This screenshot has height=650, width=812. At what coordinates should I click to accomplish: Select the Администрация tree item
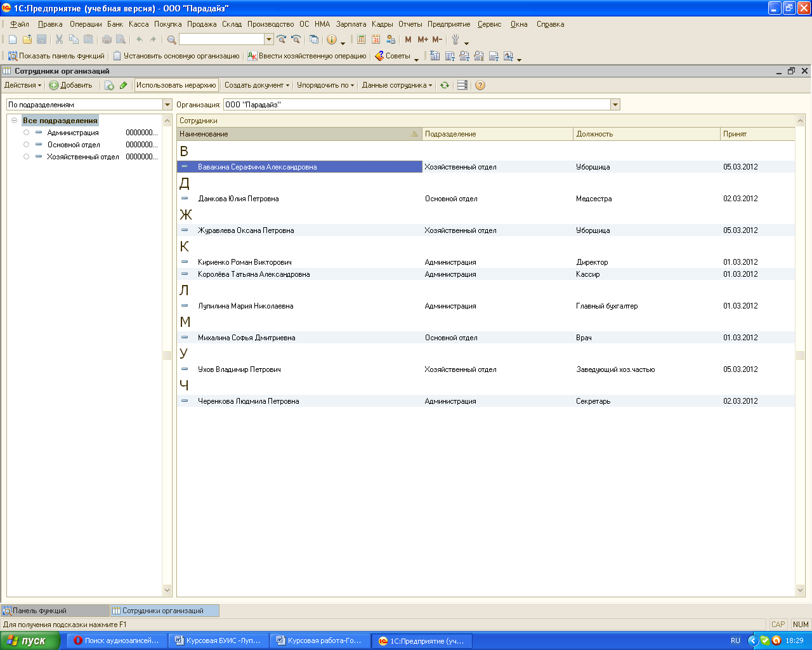73,133
